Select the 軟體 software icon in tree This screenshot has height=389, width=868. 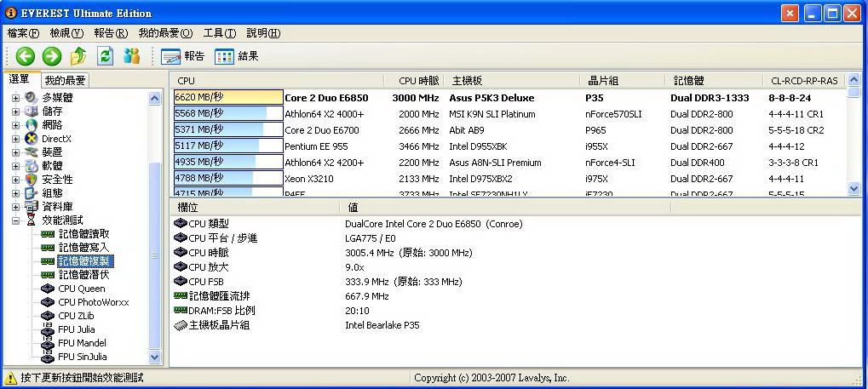pos(32,166)
